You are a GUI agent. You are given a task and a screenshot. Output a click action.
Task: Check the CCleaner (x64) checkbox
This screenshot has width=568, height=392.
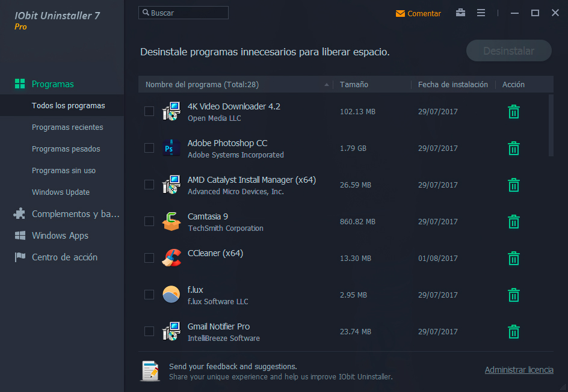(149, 258)
